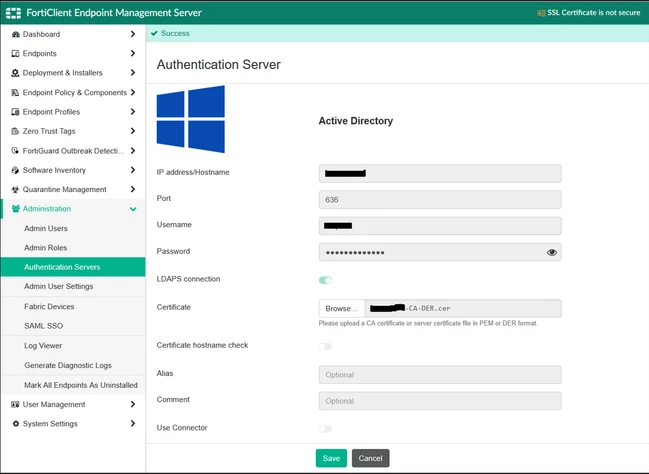The image size is (649, 474).
Task: Click the Administration users icon
Action: pos(15,209)
